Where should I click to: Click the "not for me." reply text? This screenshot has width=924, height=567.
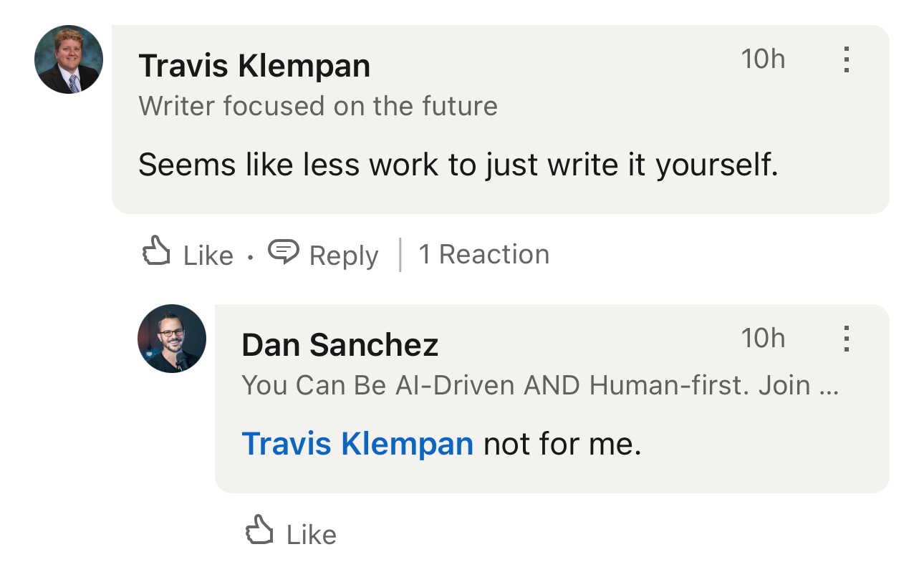click(562, 444)
